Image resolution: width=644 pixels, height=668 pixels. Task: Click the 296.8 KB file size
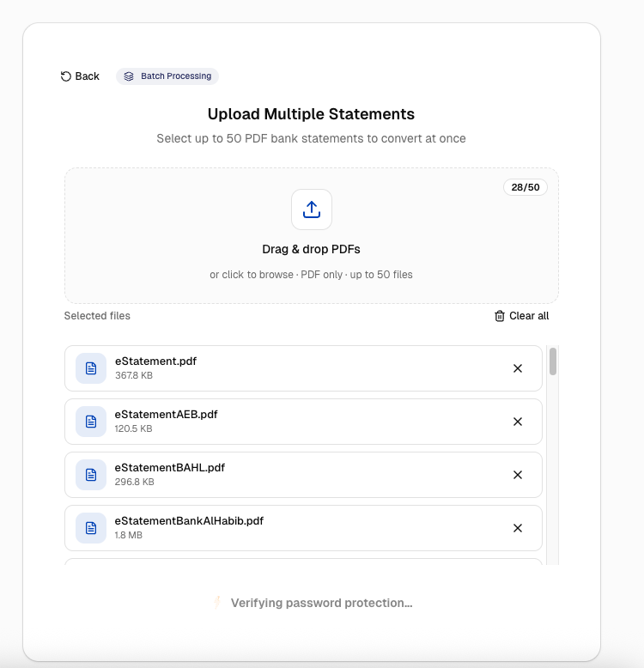[x=135, y=483]
